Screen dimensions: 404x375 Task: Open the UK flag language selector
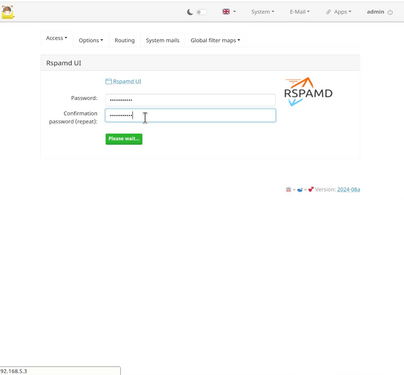point(229,12)
